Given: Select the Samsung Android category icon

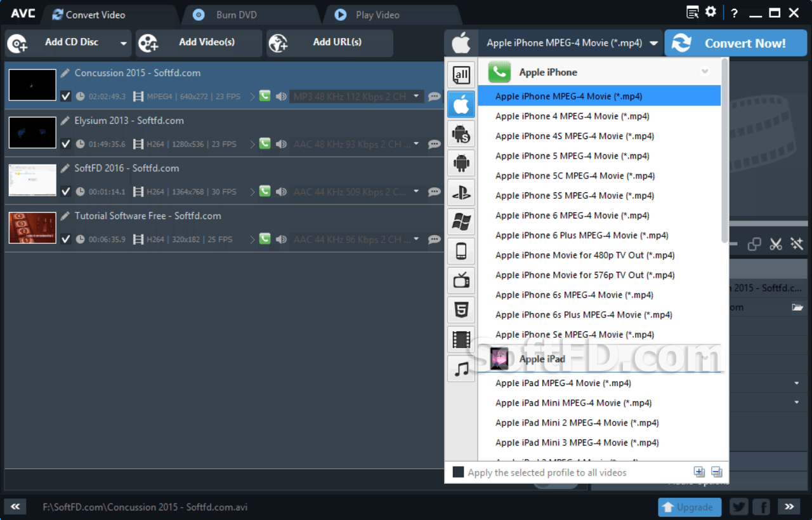Looking at the screenshot, I should (461, 133).
